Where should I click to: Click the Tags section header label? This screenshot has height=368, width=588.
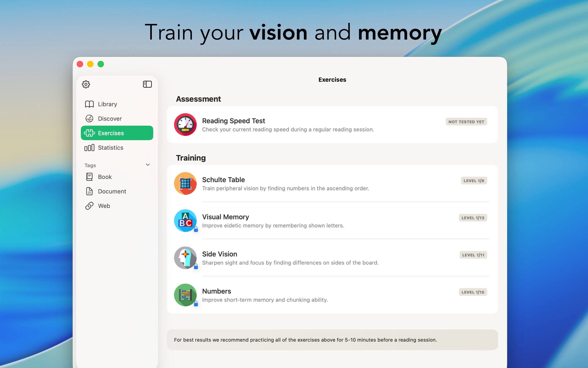[90, 165]
